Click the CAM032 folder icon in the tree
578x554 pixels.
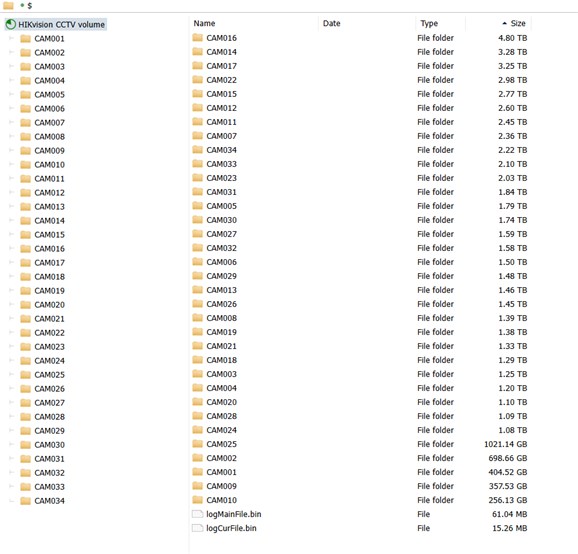click(x=25, y=473)
